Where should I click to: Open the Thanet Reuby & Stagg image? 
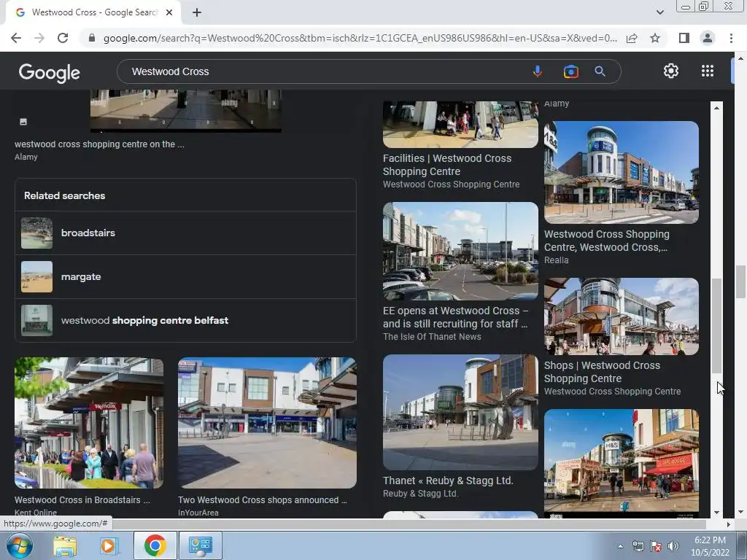pyautogui.click(x=461, y=413)
